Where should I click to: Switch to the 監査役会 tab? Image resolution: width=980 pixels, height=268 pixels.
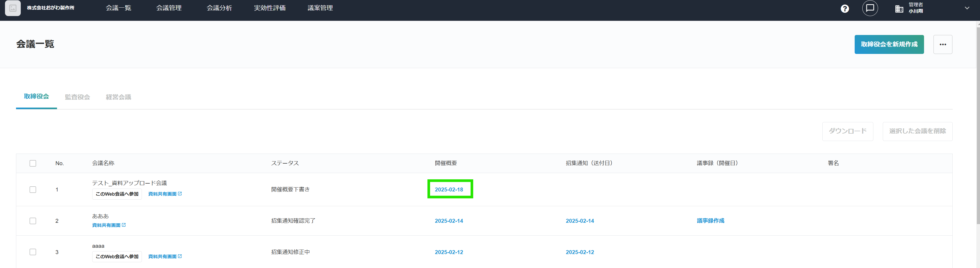click(77, 97)
